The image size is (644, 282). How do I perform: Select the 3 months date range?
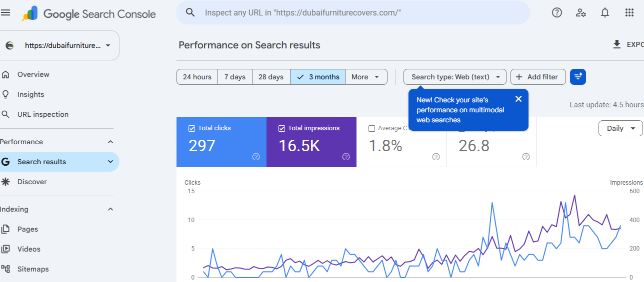(x=318, y=77)
